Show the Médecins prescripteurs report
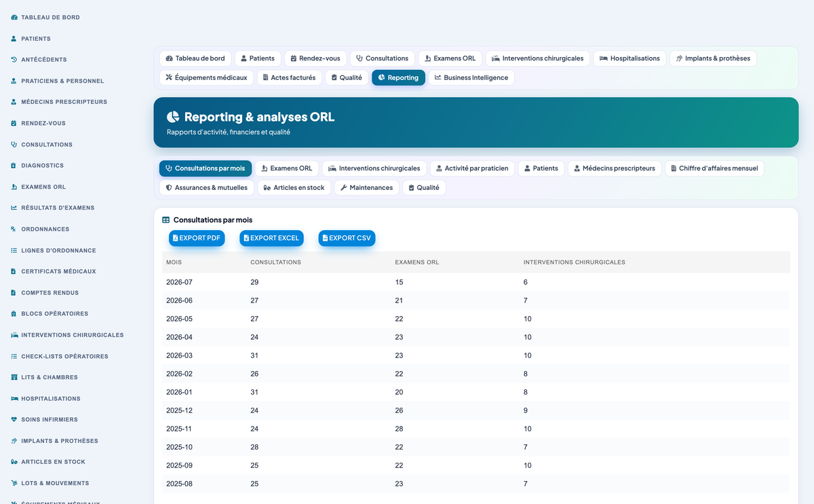814x504 pixels. 615,168
